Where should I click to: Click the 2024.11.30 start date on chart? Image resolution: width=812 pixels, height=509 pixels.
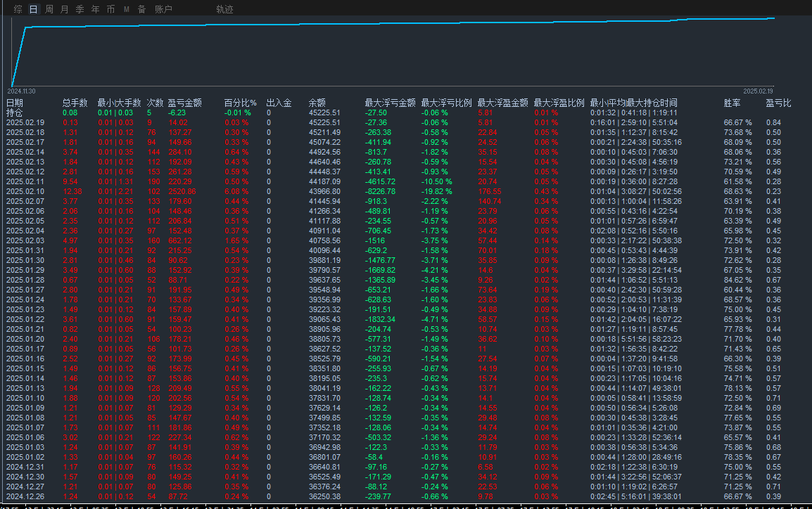(x=21, y=91)
